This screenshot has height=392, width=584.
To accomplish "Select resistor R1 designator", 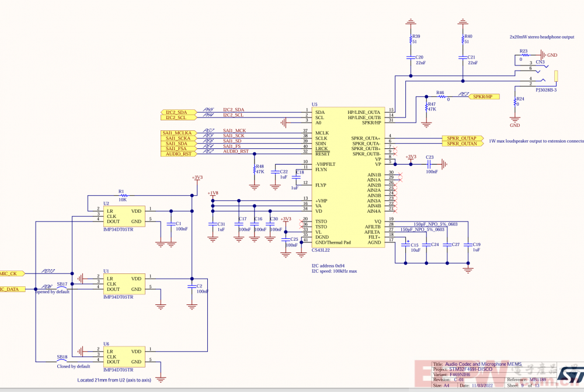I will click(121, 192).
